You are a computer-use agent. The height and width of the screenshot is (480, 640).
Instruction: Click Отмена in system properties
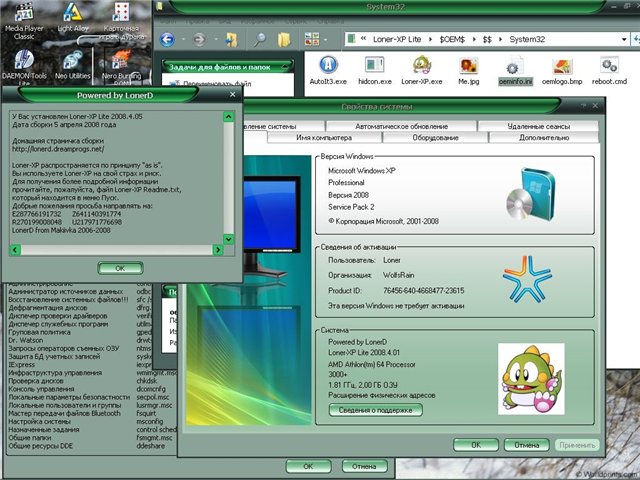click(527, 445)
